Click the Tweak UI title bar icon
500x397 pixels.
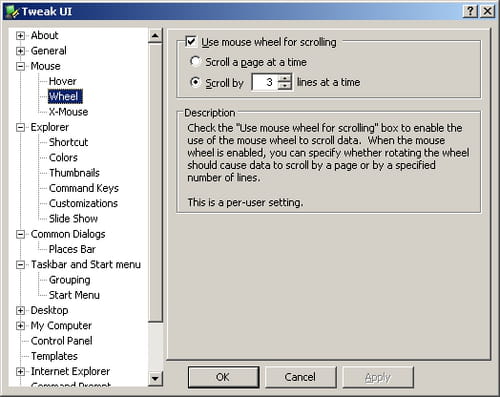point(12,12)
